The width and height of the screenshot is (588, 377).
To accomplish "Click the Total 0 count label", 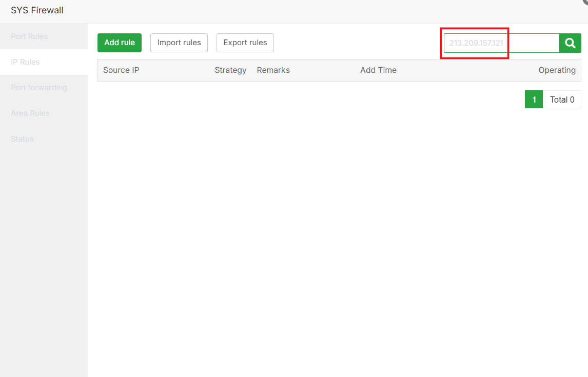I will pos(562,100).
